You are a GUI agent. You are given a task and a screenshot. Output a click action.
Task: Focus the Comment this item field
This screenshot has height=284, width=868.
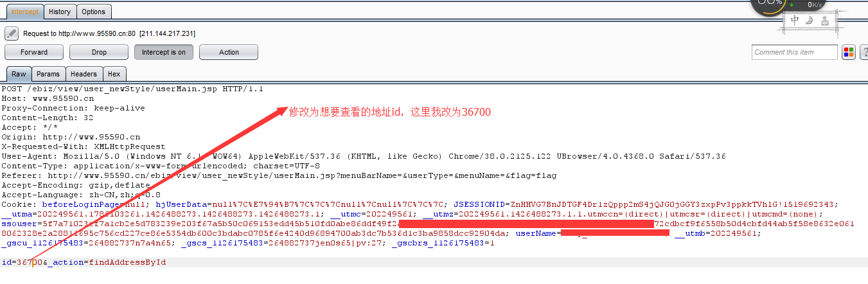(x=795, y=52)
